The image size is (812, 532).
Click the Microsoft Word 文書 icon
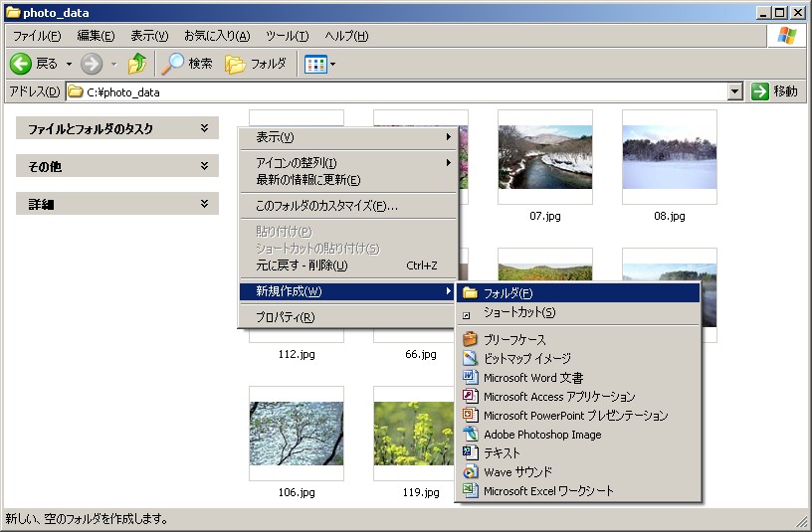point(470,377)
